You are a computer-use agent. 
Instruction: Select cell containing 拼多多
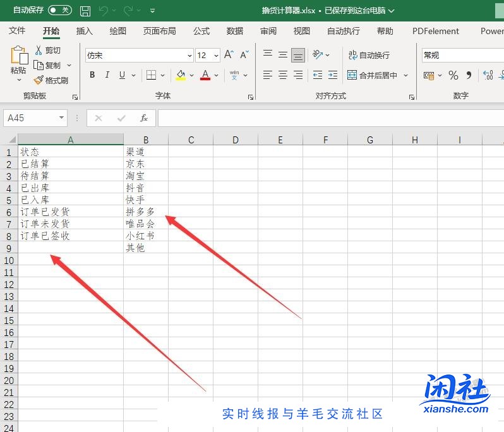tap(146, 212)
